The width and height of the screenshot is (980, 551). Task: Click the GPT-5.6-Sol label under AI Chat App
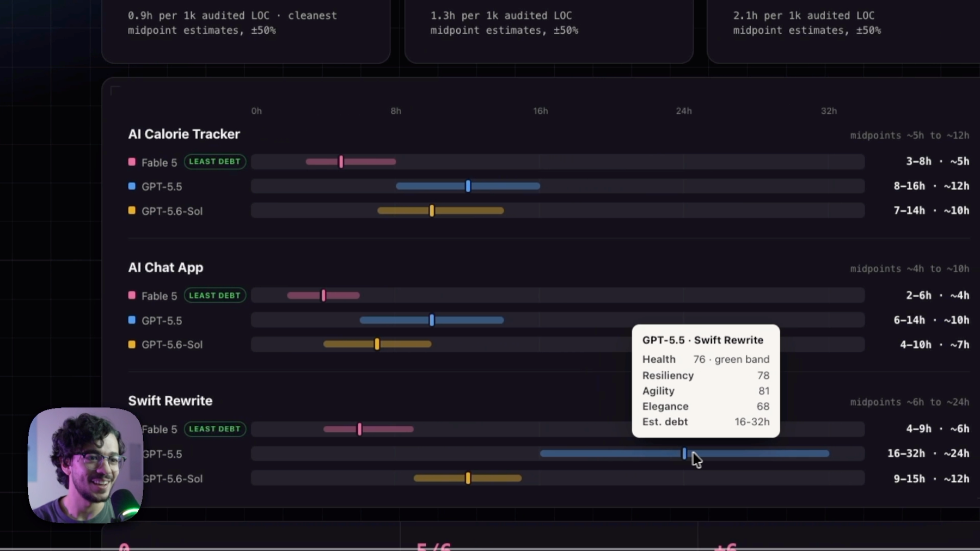pyautogui.click(x=172, y=345)
